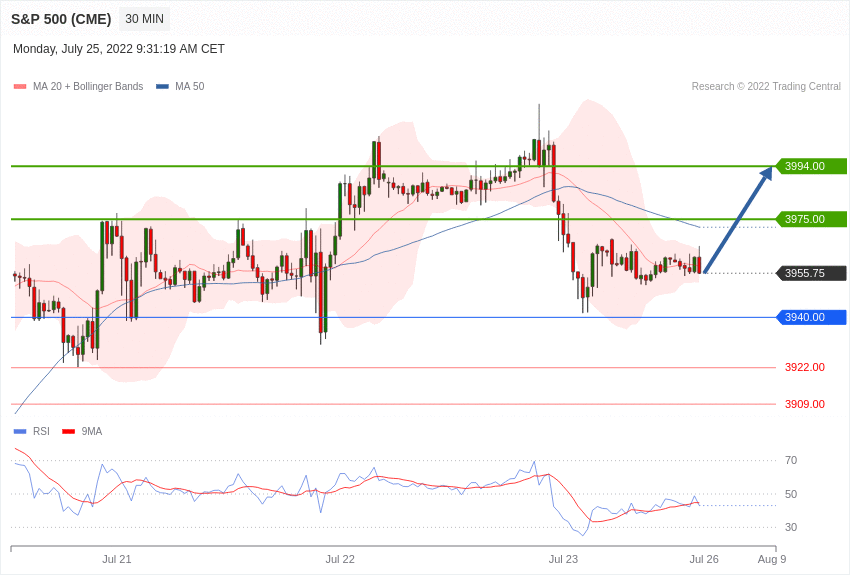Click the 'MA 20 + Bollinger Bands' legend label
The image size is (850, 576).
(88, 86)
